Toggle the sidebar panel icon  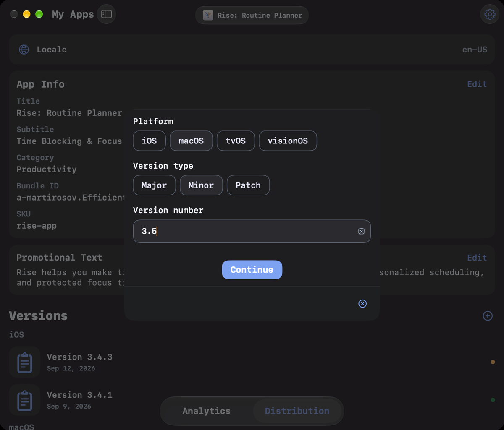[106, 14]
